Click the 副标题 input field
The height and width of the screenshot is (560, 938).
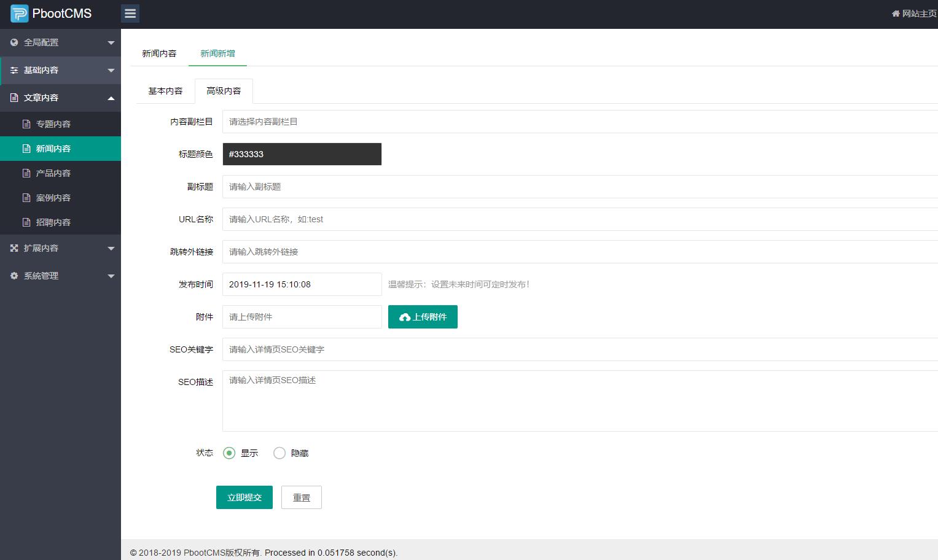click(x=580, y=187)
